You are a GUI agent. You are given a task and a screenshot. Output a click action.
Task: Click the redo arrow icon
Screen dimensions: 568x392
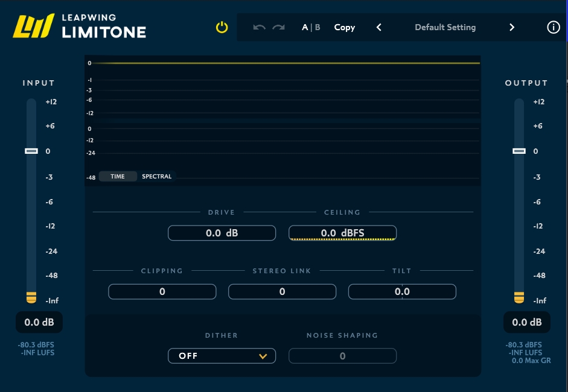pos(278,27)
